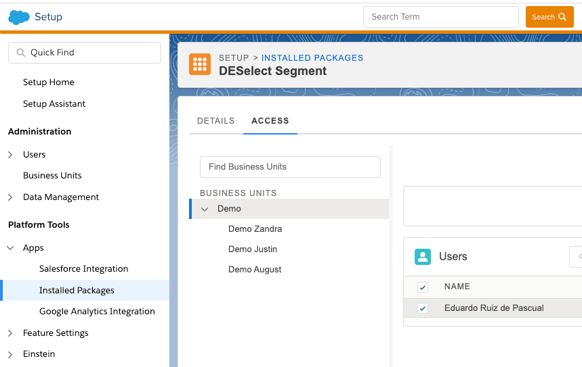Viewport: 582px width, 367px height.
Task: Open Setup Home in the sidebar
Action: coord(49,82)
